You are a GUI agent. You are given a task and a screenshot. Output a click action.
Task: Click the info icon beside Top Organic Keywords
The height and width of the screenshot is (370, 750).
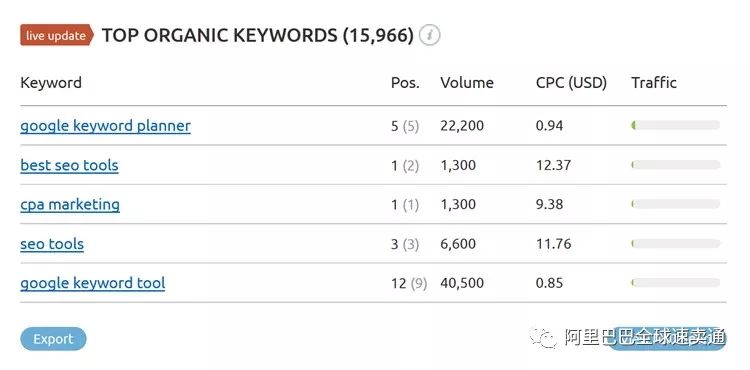(x=430, y=35)
